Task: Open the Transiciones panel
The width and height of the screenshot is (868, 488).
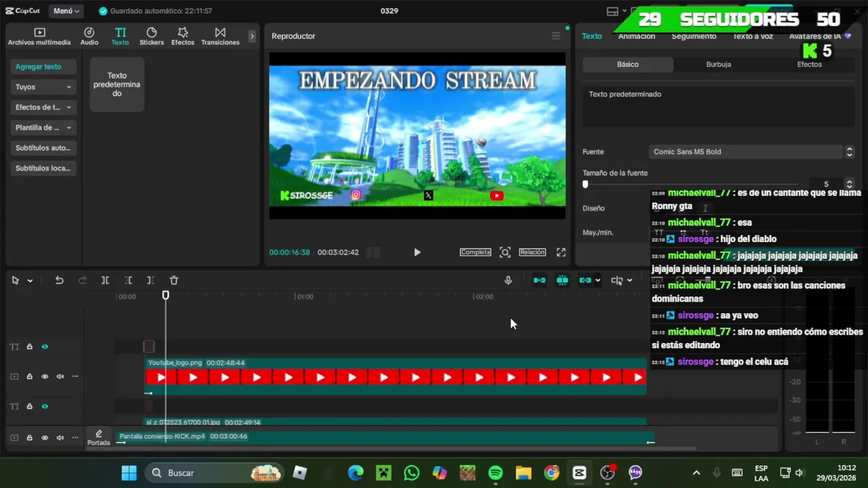Action: (220, 37)
